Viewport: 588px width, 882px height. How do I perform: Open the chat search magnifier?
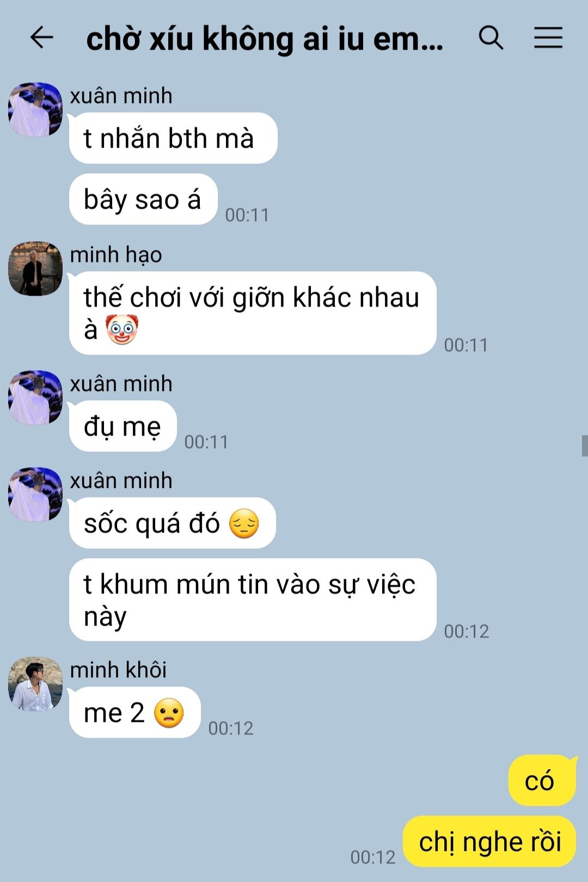[x=491, y=38]
